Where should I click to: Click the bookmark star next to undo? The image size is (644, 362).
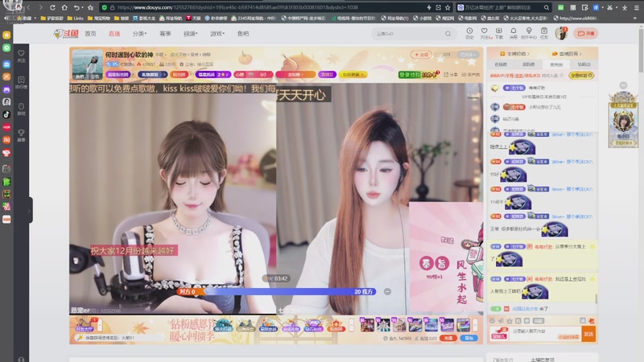[x=90, y=7]
